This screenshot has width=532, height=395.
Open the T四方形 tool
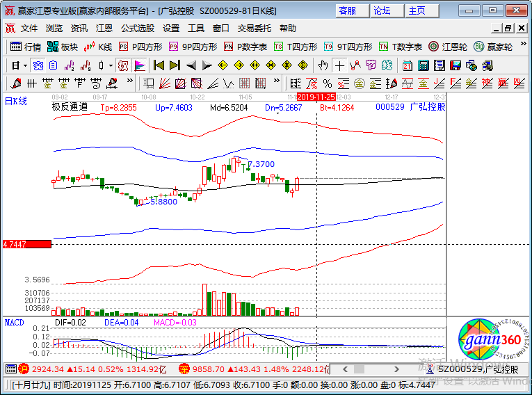pos(296,47)
